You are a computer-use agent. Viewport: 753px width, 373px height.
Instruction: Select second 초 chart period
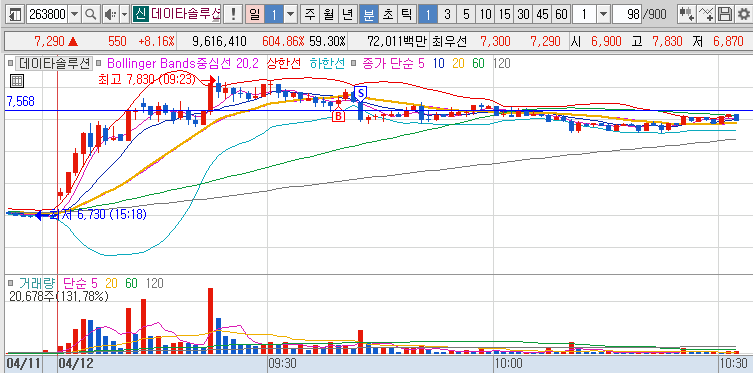click(x=388, y=14)
